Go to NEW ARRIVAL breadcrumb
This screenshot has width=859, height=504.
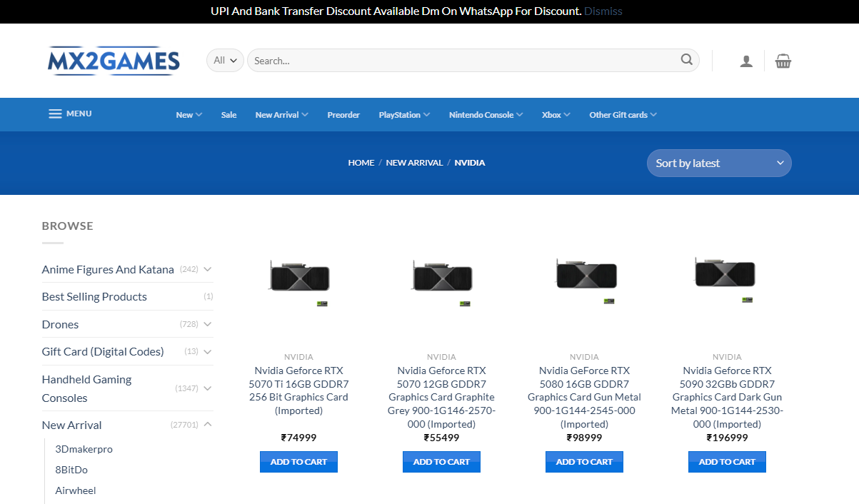tap(414, 163)
